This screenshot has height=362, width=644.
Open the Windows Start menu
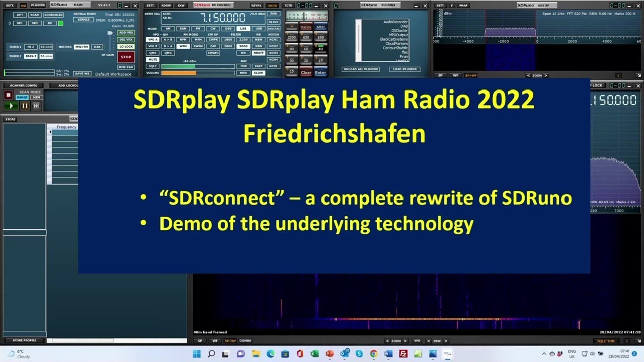[x=196, y=354]
